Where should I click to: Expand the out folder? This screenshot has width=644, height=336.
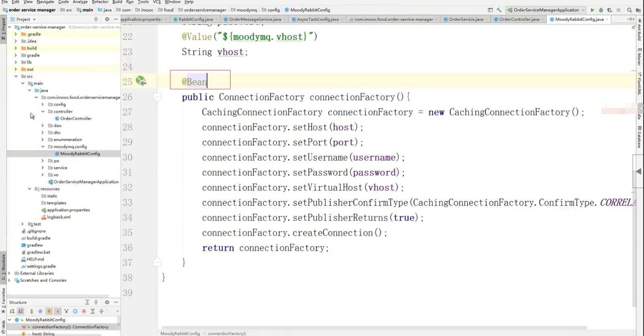point(16,69)
